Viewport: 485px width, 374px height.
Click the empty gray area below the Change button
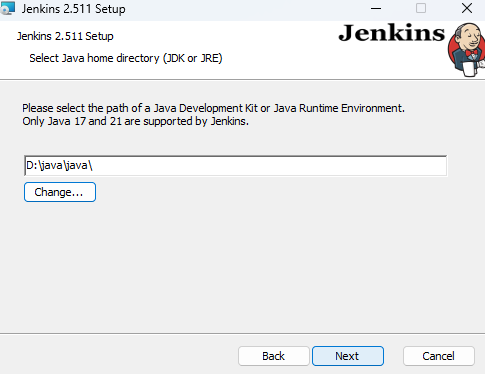click(233, 267)
